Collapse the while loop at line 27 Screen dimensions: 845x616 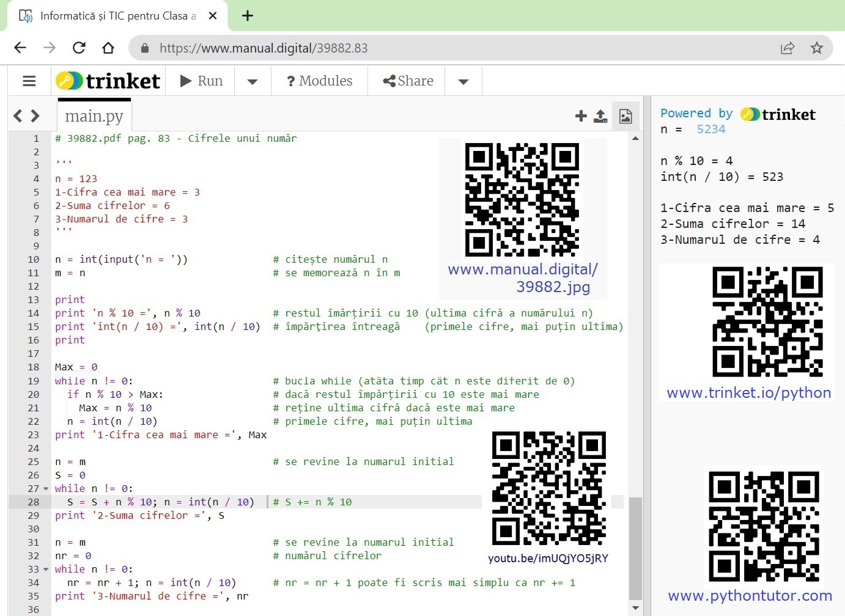click(46, 489)
